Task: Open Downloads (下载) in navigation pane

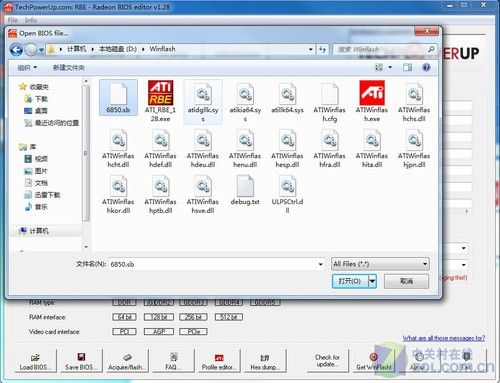Action: pos(36,99)
